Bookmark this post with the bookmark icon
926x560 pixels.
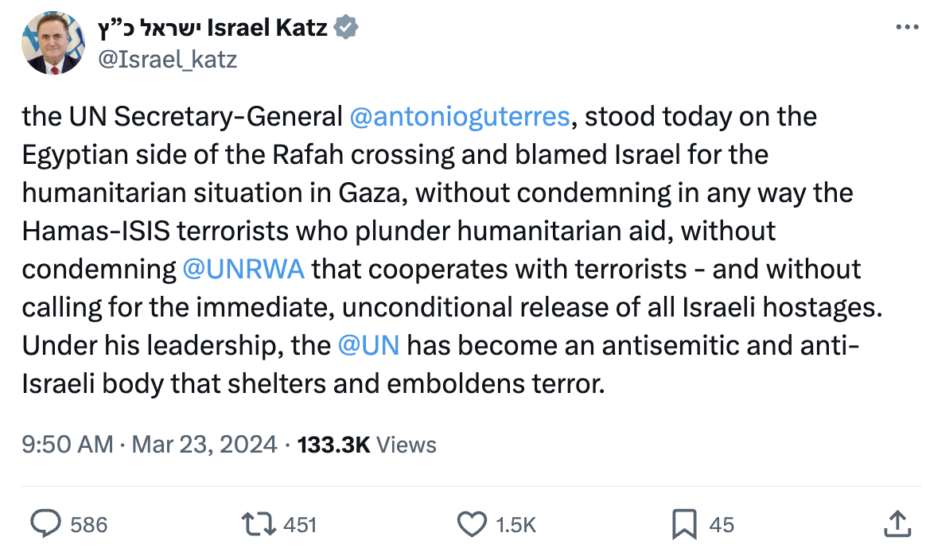point(684,523)
